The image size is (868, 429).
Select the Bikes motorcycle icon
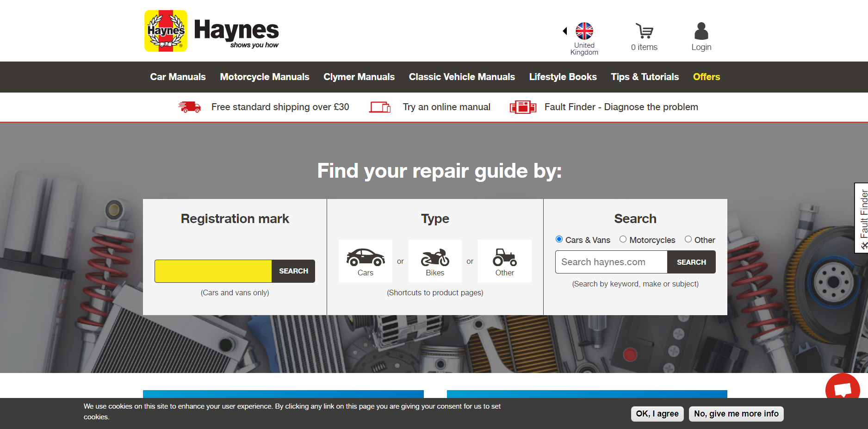pyautogui.click(x=435, y=261)
